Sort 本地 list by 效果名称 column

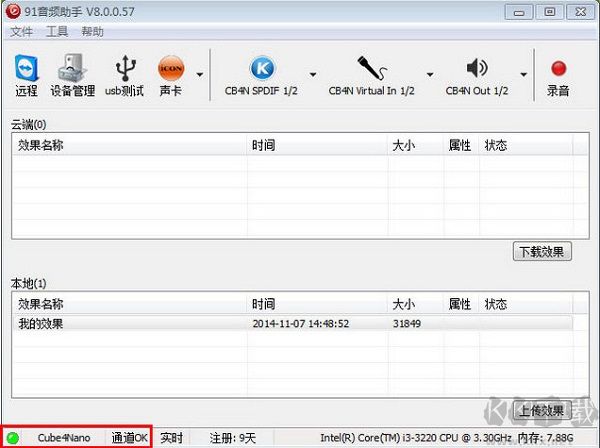tap(130, 304)
